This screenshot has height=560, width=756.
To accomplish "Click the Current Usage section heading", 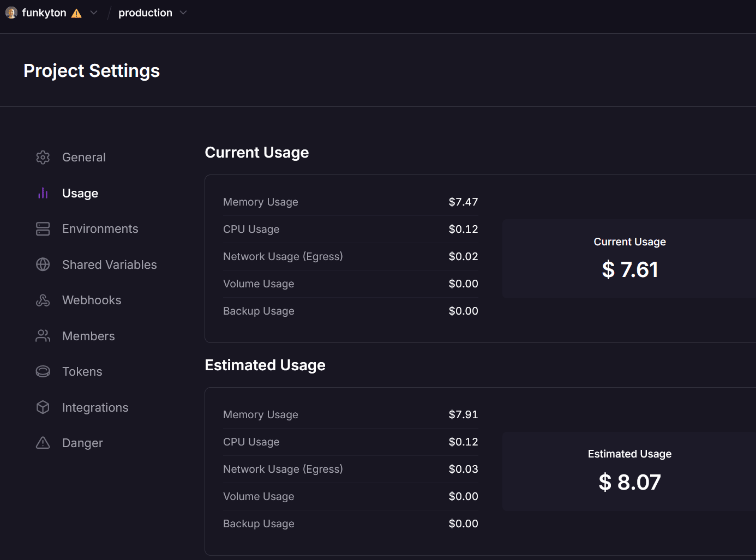I will (257, 153).
